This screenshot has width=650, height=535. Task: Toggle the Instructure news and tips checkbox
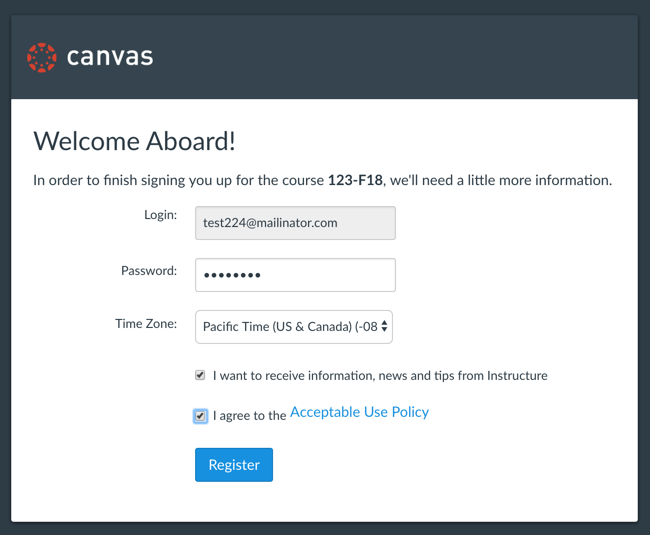coord(200,376)
